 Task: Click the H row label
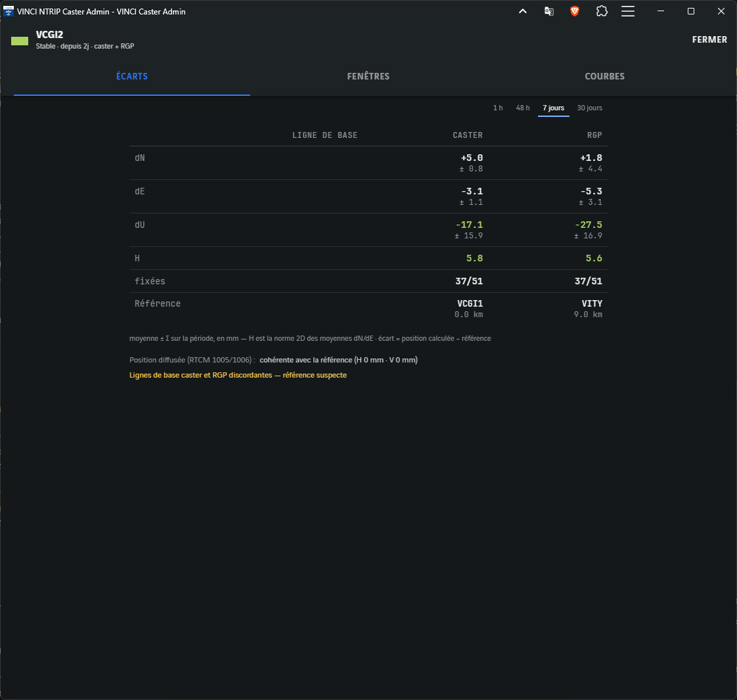coord(137,258)
